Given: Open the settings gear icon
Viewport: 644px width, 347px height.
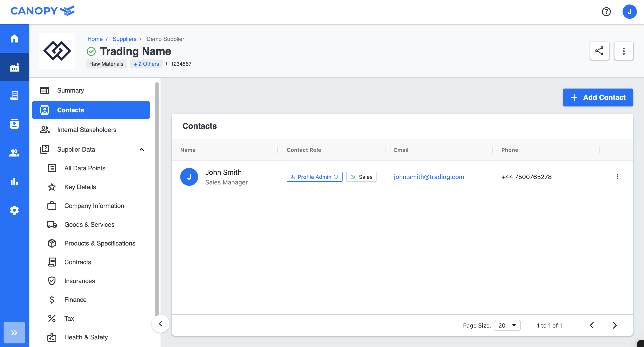Looking at the screenshot, I should (x=14, y=210).
